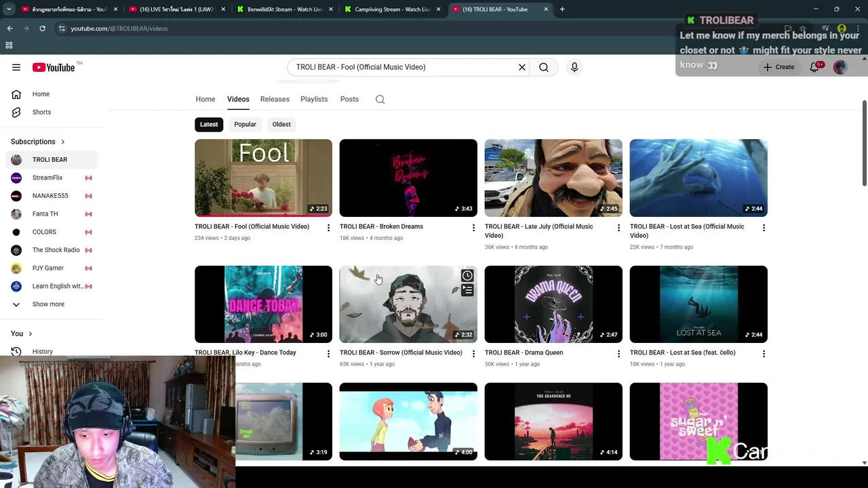The height and width of the screenshot is (488, 868).
Task: Add Sorrow video to Watch later
Action: click(467, 276)
